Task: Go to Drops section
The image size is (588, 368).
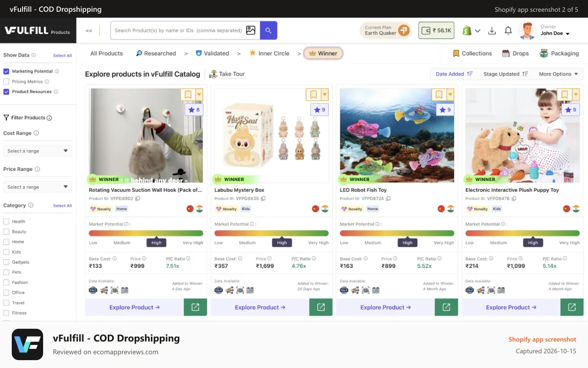Action: coord(515,53)
